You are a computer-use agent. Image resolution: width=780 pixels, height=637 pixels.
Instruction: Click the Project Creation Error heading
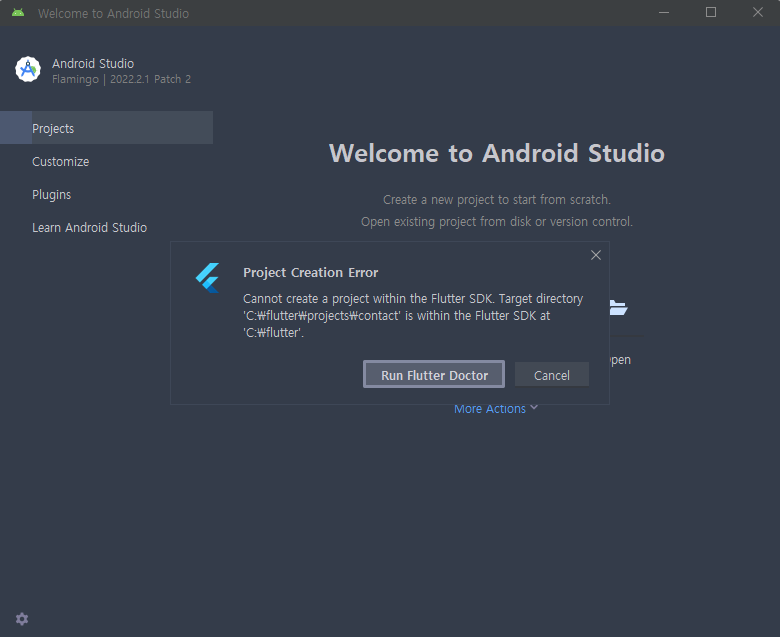coord(310,273)
